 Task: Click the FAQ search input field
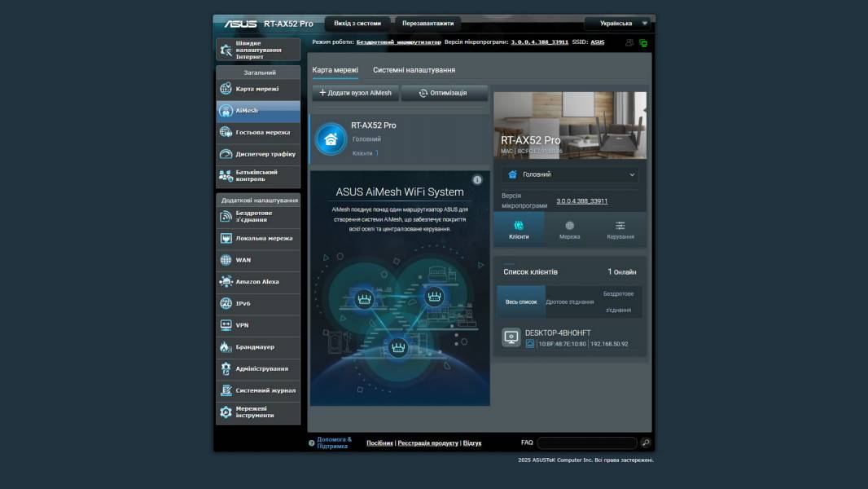coord(586,443)
